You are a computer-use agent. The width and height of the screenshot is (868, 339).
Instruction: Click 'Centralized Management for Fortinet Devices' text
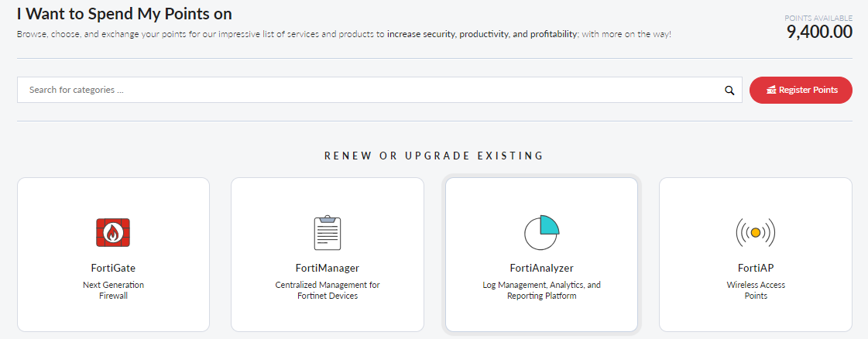328,290
